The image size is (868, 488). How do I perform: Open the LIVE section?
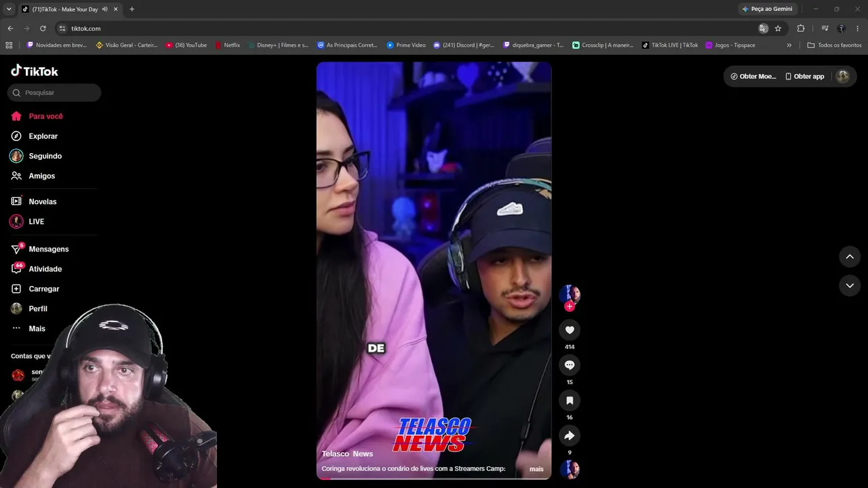tap(28, 222)
